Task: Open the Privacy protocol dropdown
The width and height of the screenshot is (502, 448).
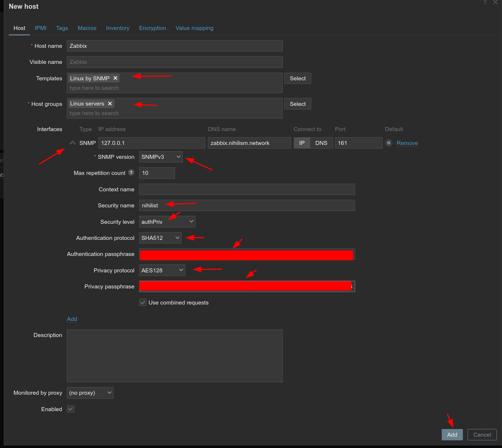Action: [x=162, y=270]
